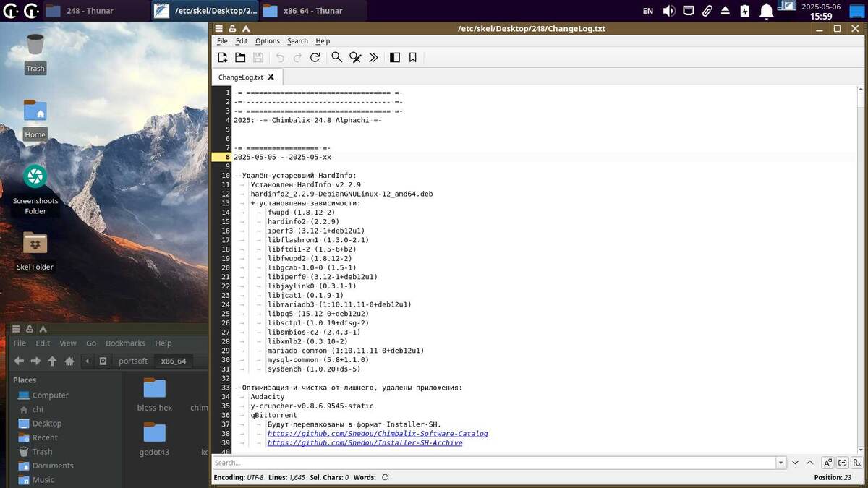
Task: Open the Thunar Go menu
Action: point(91,343)
